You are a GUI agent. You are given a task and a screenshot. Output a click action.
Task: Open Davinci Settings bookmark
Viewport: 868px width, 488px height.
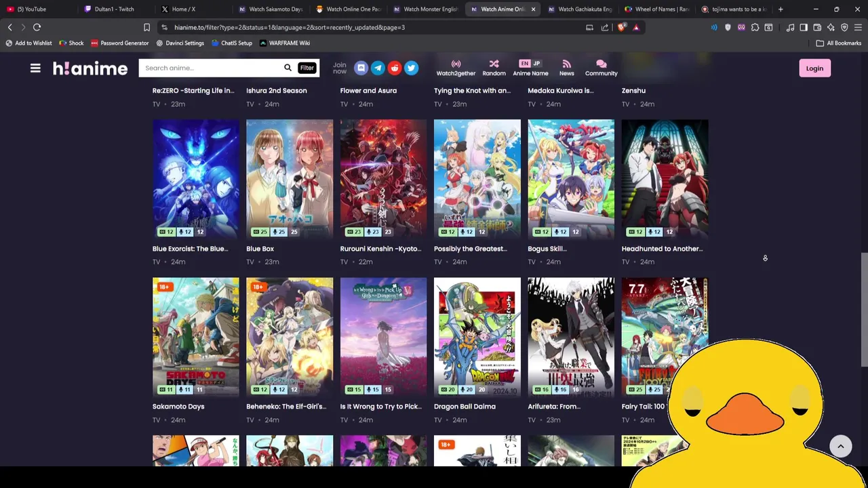point(180,43)
